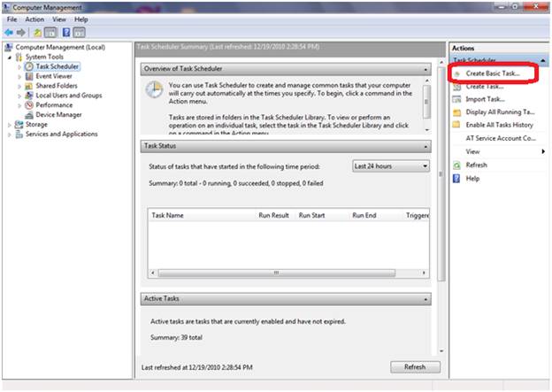The width and height of the screenshot is (552, 392).
Task: Click the Back arrow toolbar icon
Action: [10, 32]
